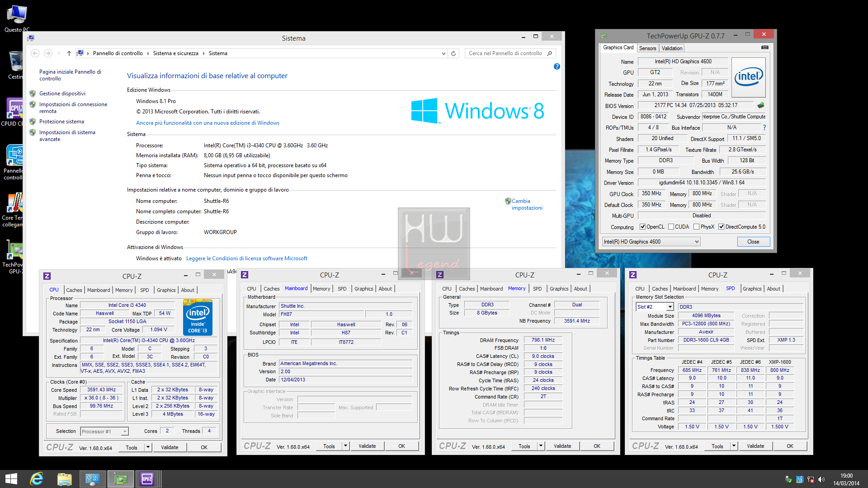Open GPU selection dropdown in GPU-Z
868x488 pixels.
pyautogui.click(x=651, y=242)
